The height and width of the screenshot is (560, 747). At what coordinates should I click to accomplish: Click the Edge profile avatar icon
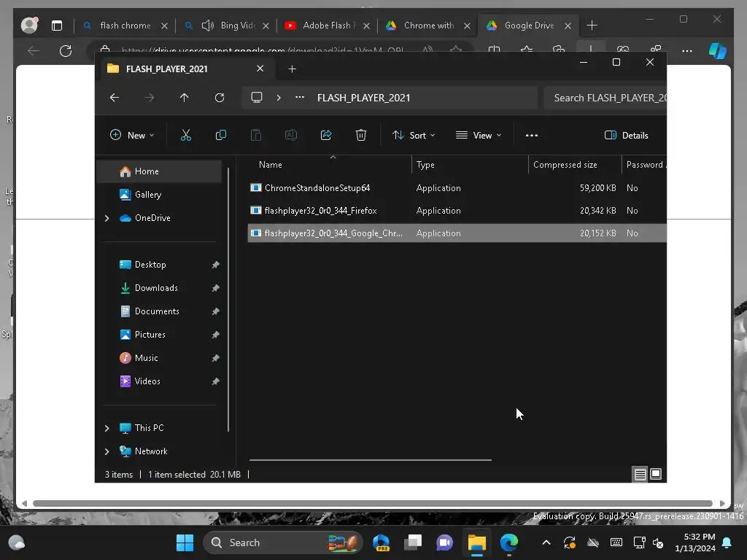tap(29, 26)
